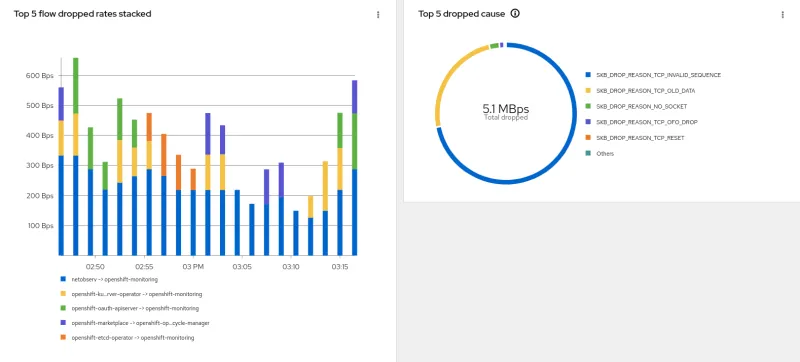This screenshot has width=800, height=362.
Task: Click info icon next to Top 5 dropped cause
Action: point(515,14)
